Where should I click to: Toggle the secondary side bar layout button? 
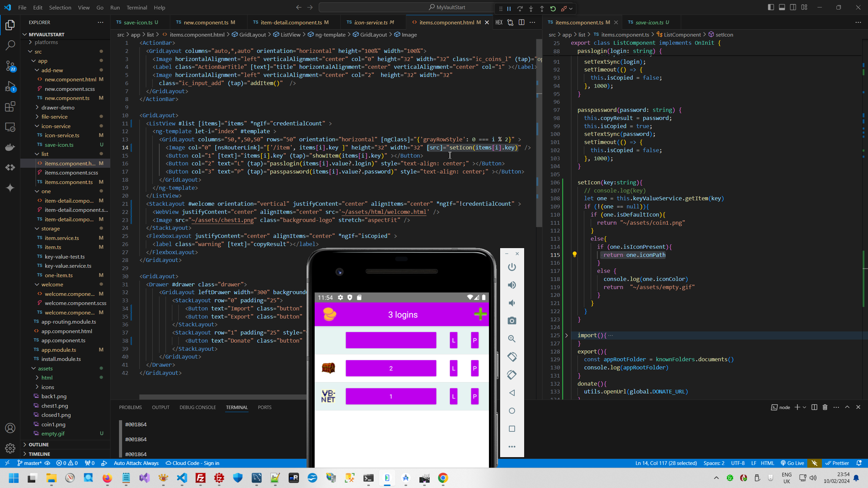tap(793, 7)
